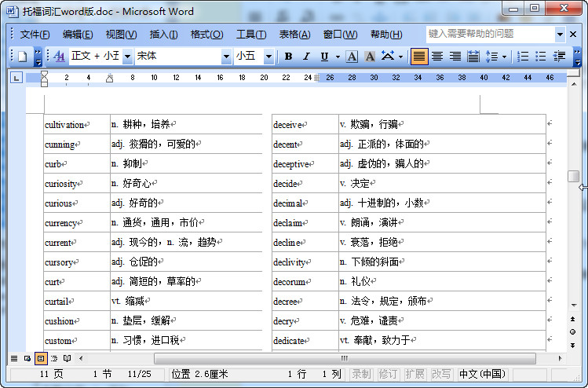The image size is (588, 388).
Task: Toggle 扩展 selection mode in status bar
Action: pyautogui.click(x=414, y=374)
